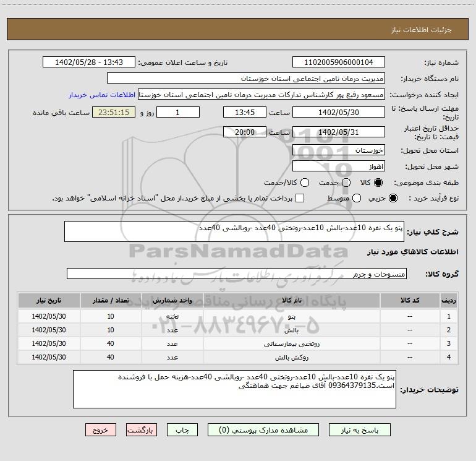
Task: Click the خروج exit button
Action: 101,430
